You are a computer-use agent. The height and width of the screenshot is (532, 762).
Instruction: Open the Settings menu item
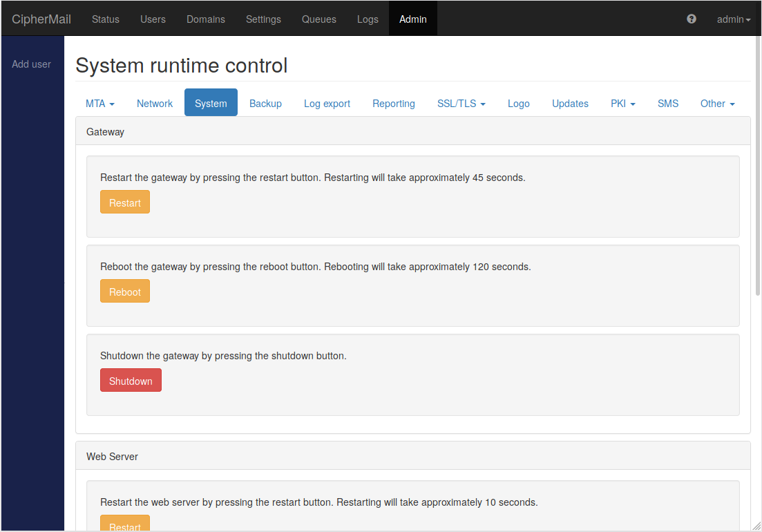tap(263, 19)
